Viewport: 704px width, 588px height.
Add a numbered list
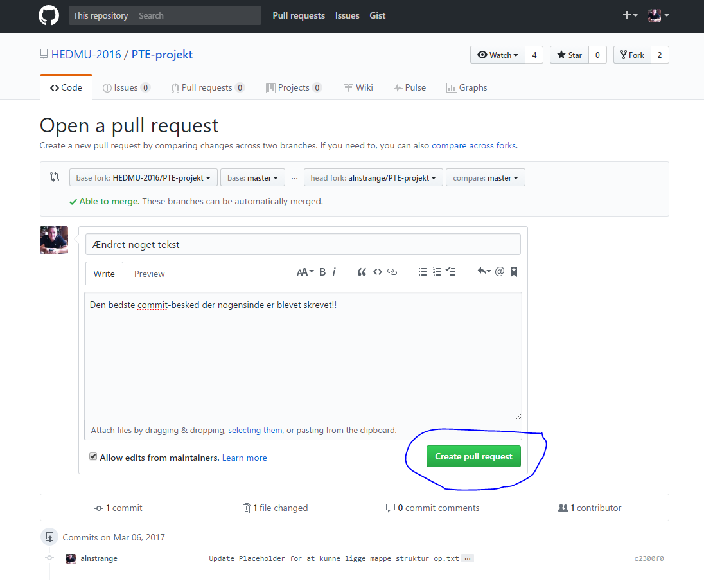tap(436, 272)
